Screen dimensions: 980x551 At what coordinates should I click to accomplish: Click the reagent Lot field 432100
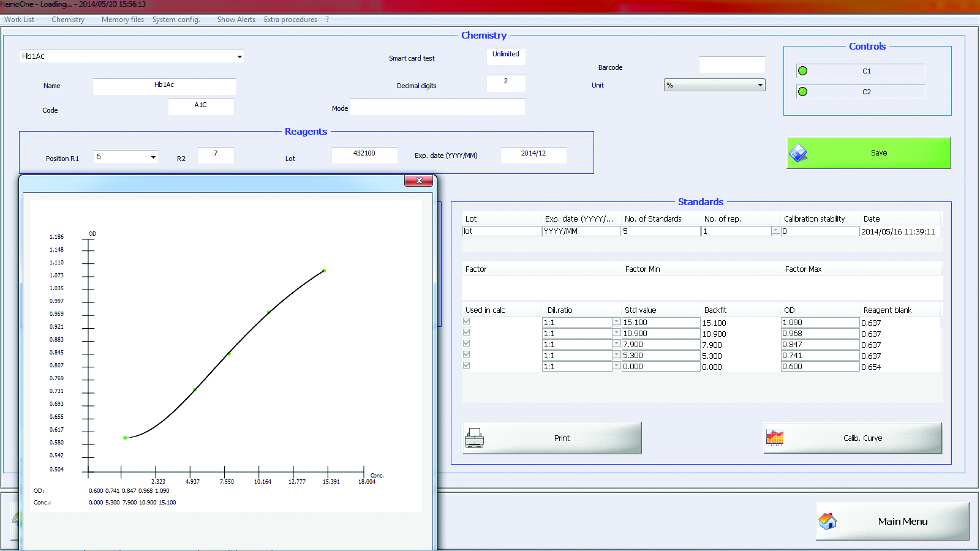[364, 154]
